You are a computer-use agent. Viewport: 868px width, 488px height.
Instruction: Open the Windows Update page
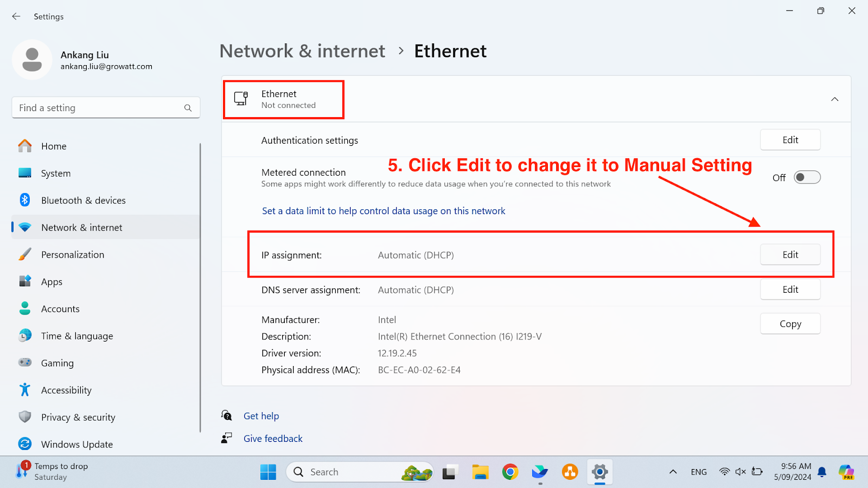coord(76,444)
